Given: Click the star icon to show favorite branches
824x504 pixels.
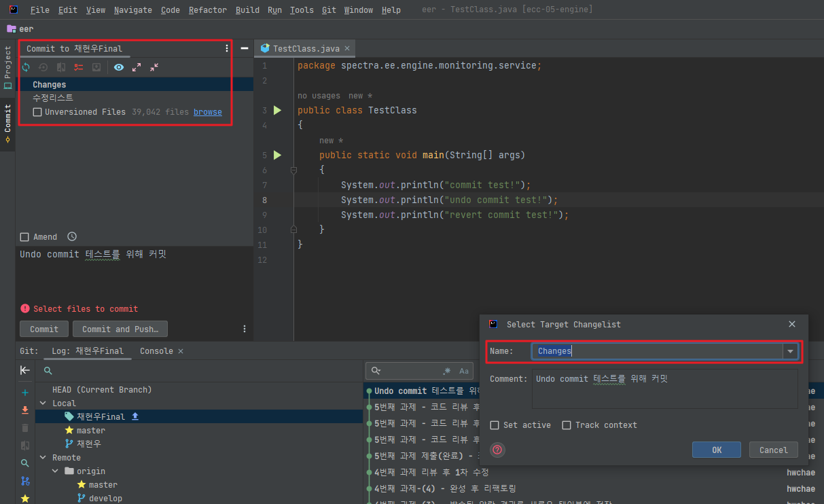Looking at the screenshot, I should click(25, 499).
